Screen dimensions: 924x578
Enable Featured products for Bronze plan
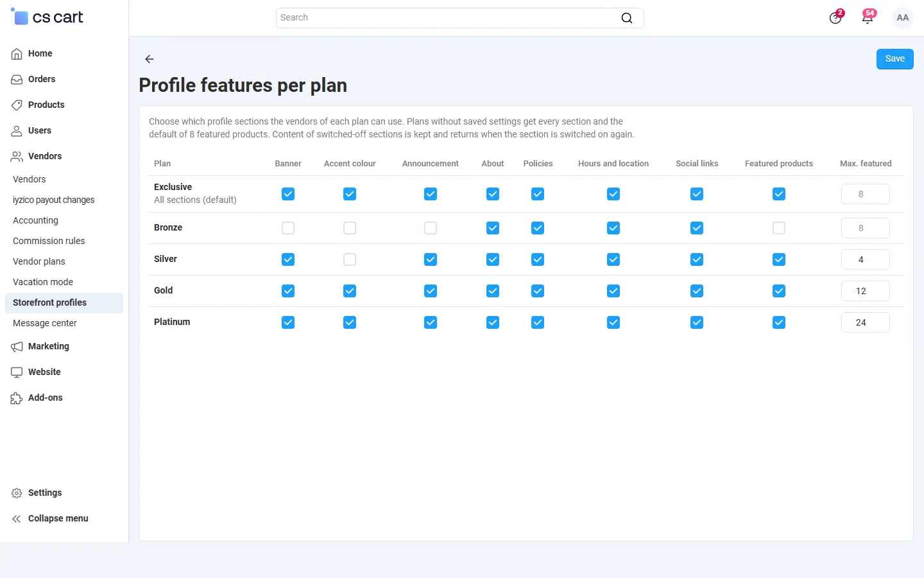pos(779,228)
